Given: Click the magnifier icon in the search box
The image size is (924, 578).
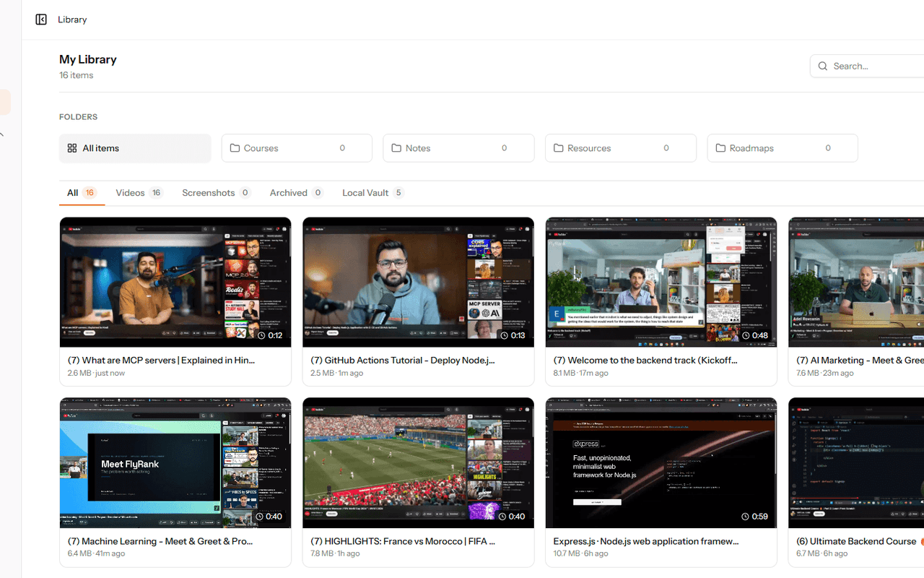Looking at the screenshot, I should click(x=823, y=66).
